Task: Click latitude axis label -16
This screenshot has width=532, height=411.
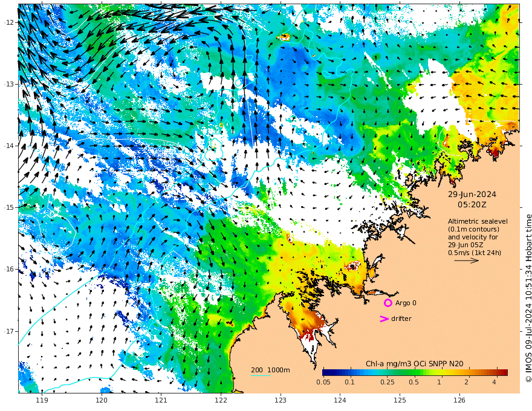Action: (x=9, y=269)
